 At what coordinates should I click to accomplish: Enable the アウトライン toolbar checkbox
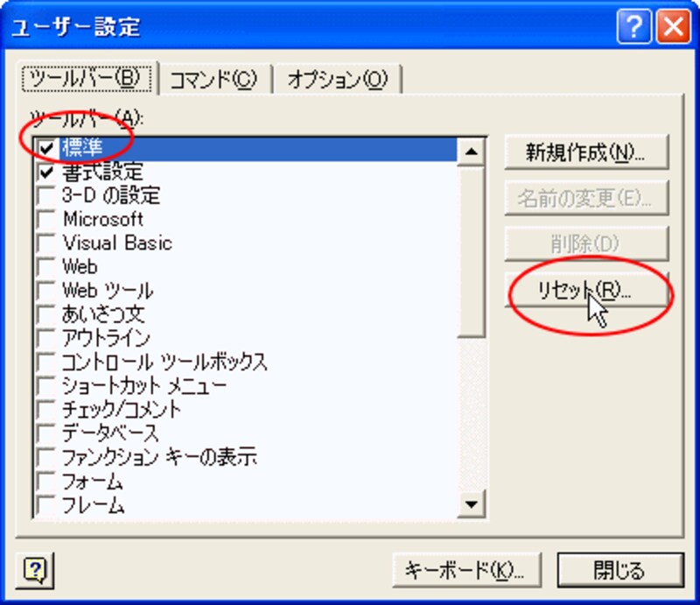click(x=46, y=338)
